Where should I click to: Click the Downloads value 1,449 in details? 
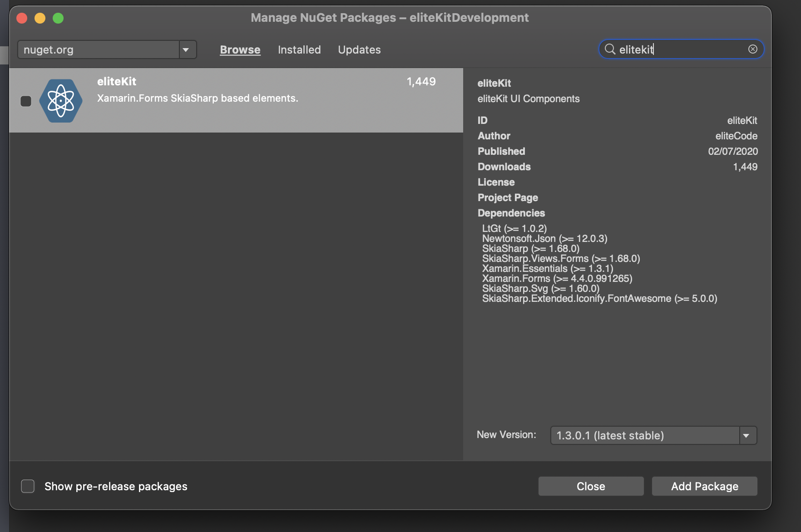pyautogui.click(x=745, y=167)
